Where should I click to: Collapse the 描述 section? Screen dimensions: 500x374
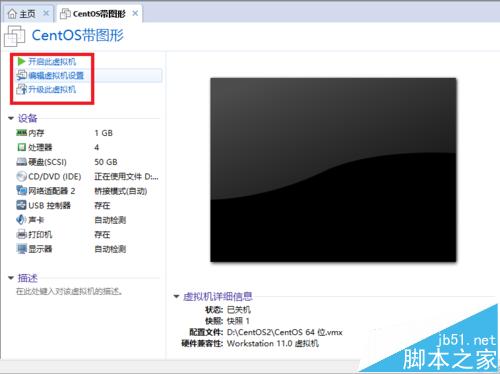(11, 278)
